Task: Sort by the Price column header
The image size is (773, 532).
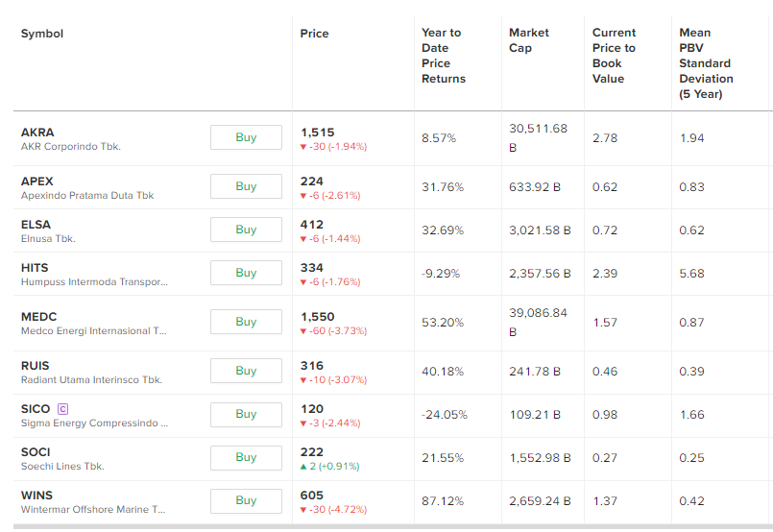Action: tap(314, 34)
